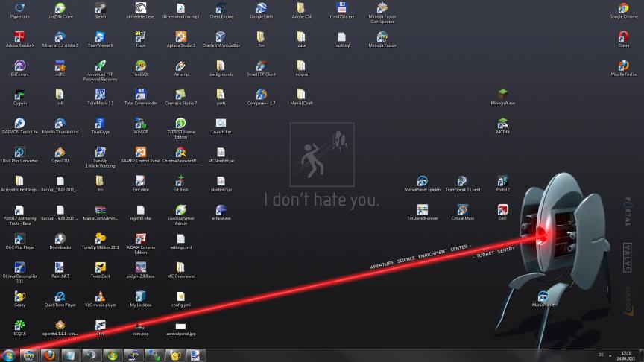Select the launch.bat file
Viewport: 644px width, 362px height.
tap(221, 126)
